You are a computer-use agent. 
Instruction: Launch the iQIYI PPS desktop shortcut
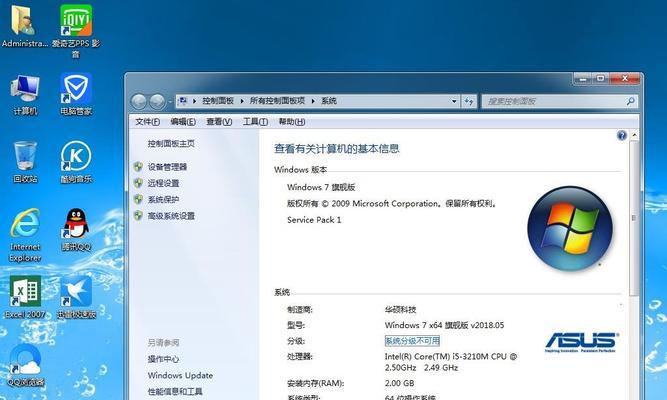[x=76, y=30]
